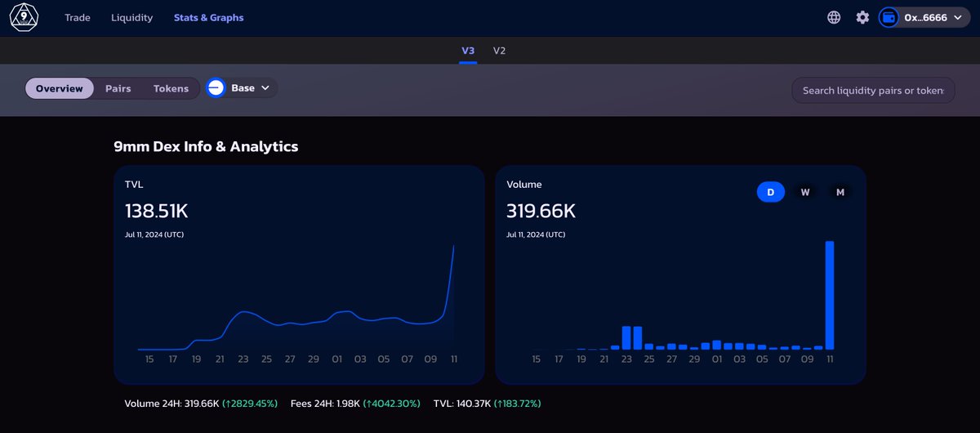Select the D daily volume toggle

tap(770, 192)
